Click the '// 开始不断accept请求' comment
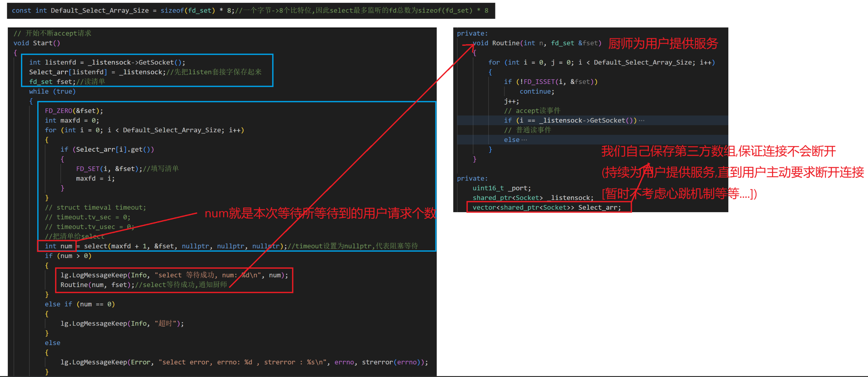 pyautogui.click(x=52, y=33)
